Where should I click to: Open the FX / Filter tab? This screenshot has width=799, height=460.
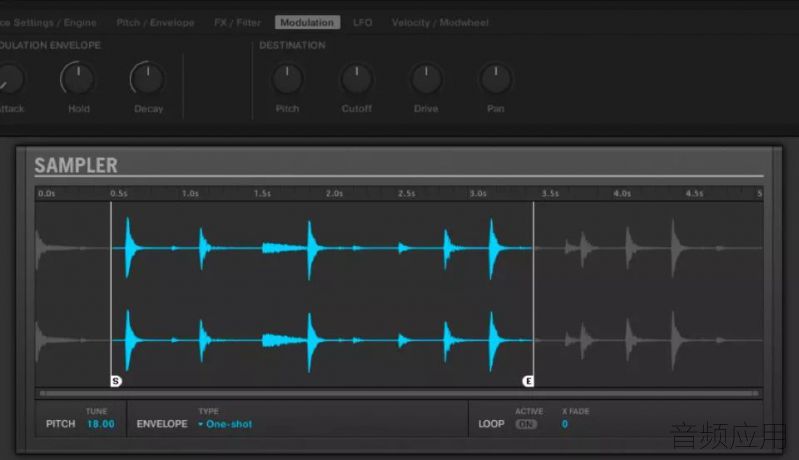tap(237, 22)
